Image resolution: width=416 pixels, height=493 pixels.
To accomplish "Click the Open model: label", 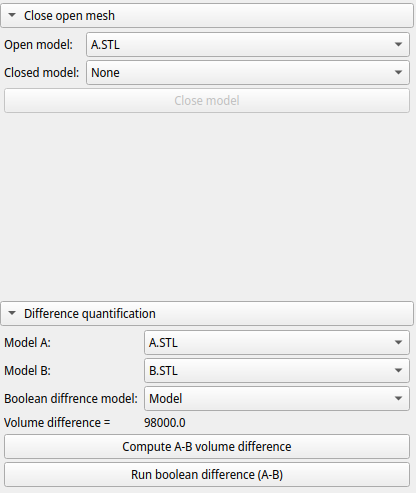I will 38,45.
